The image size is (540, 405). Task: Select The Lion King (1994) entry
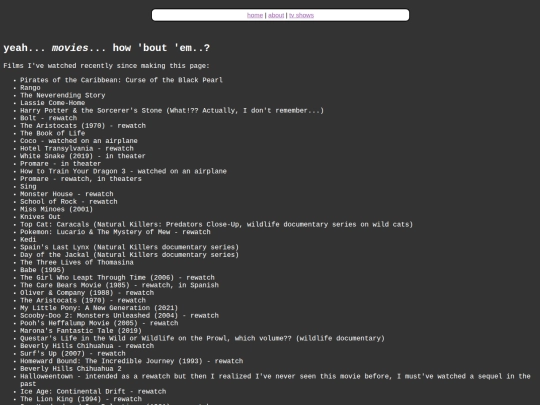(81, 399)
